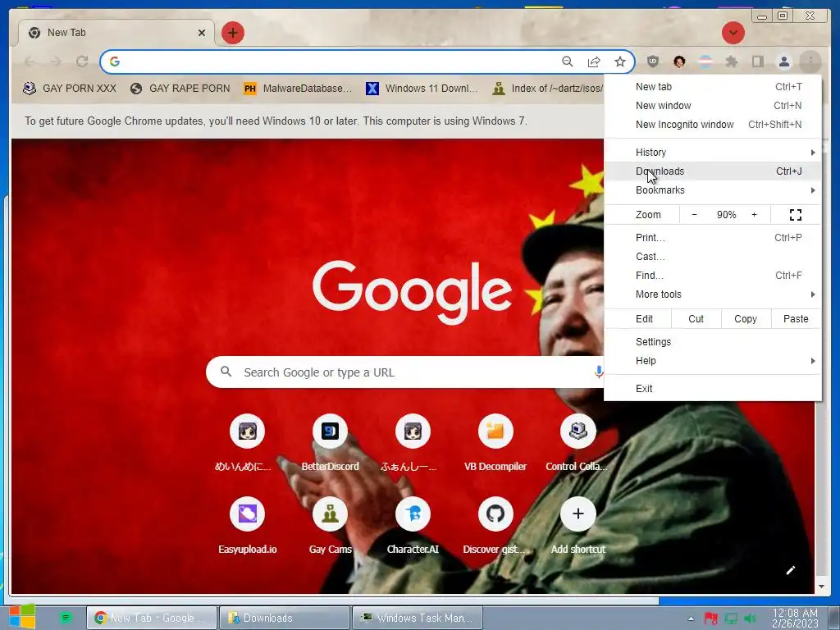Screen dimensions: 840x630
Task: Switch to Downloads folder in taskbar
Action: click(285, 619)
